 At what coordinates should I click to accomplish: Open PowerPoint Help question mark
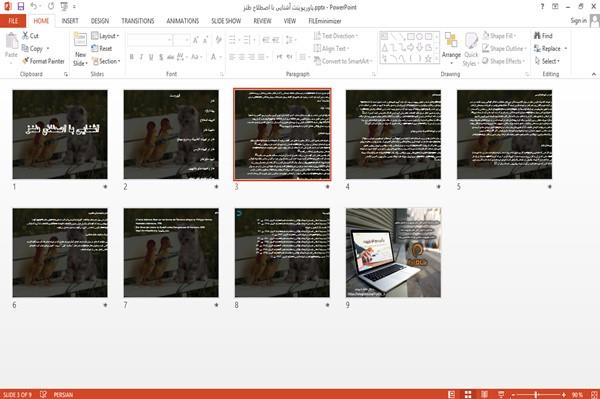(x=542, y=7)
